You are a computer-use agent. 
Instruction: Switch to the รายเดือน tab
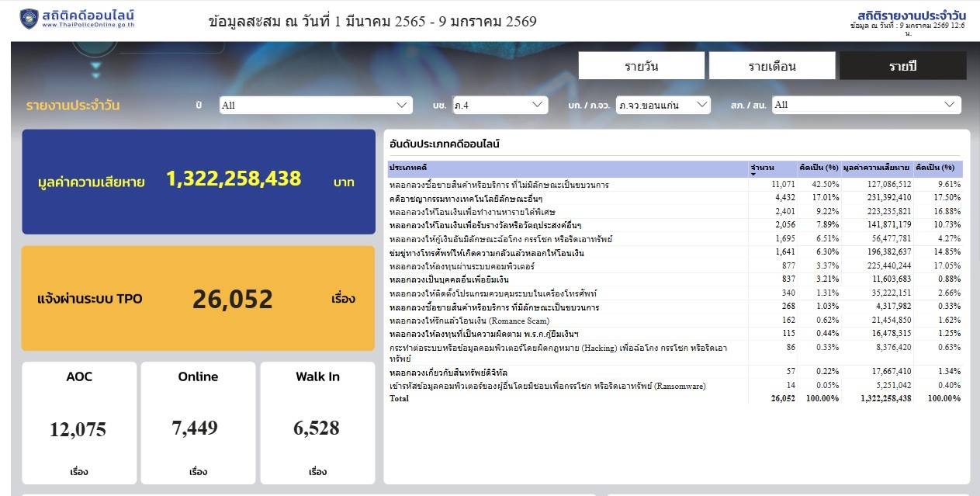(x=771, y=66)
